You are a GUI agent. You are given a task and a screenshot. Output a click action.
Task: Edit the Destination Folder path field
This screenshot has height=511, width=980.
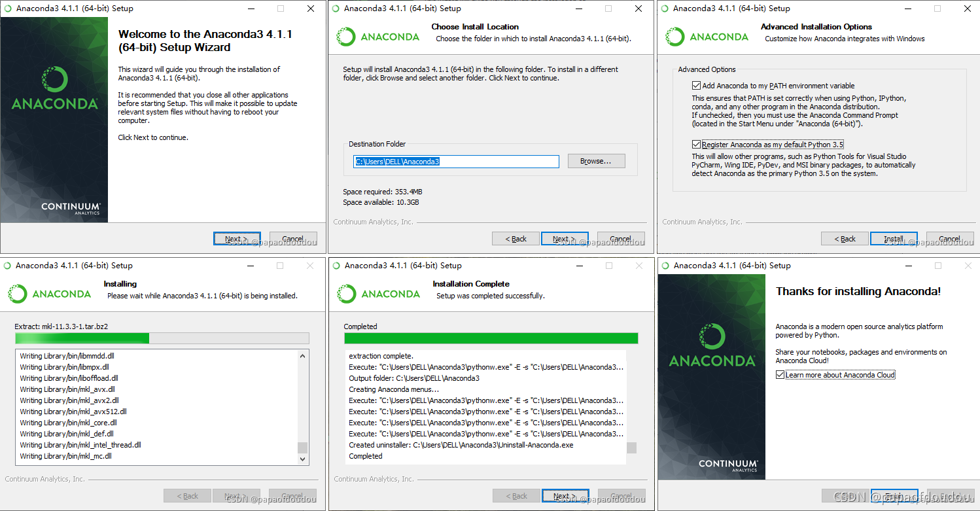pos(456,161)
